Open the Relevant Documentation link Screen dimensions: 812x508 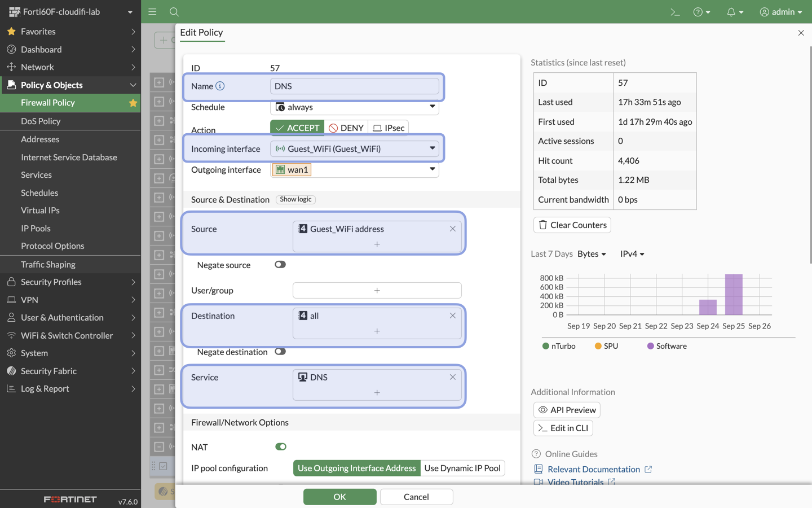coord(594,469)
